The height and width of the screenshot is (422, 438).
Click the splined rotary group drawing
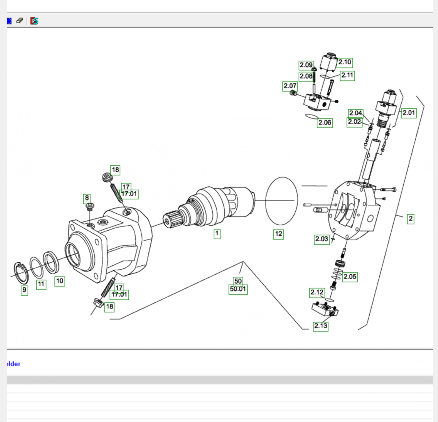point(209,208)
